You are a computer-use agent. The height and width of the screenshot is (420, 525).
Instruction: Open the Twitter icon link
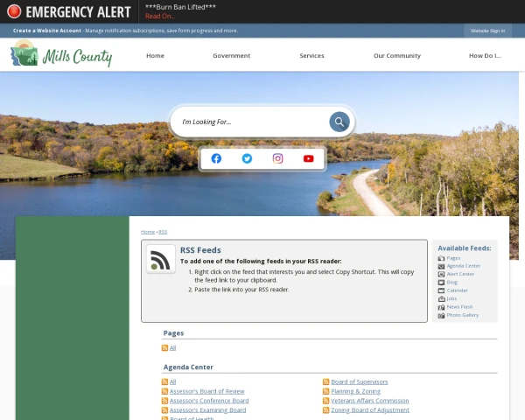click(x=247, y=158)
